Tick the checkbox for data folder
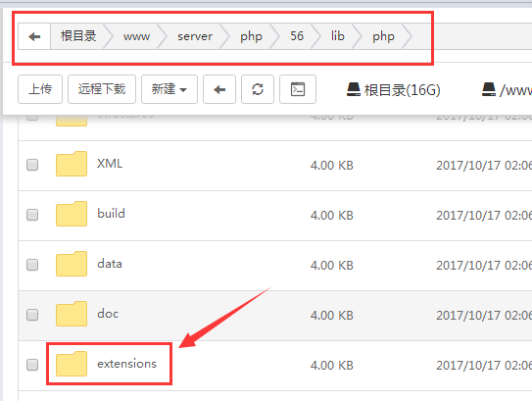The image size is (532, 401). click(32, 265)
